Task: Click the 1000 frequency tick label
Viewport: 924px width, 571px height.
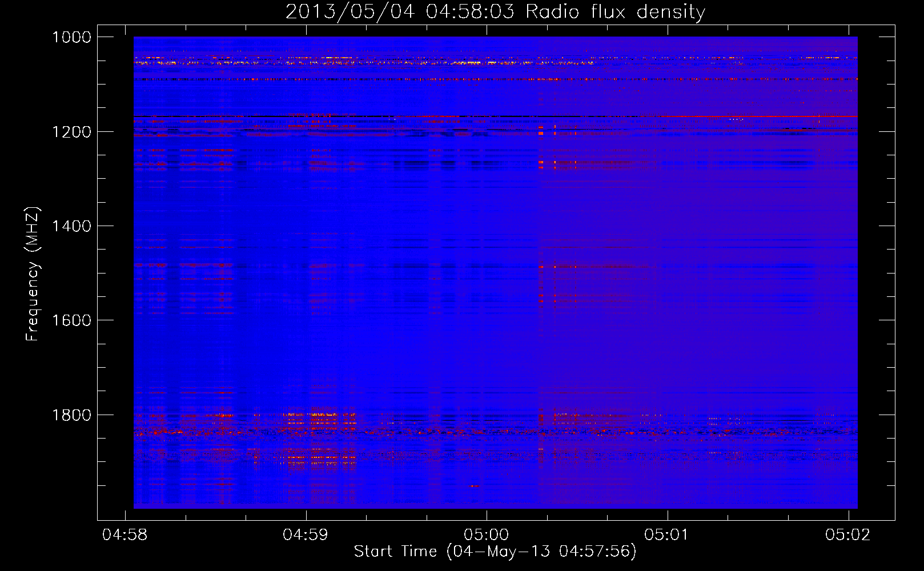Action: point(71,37)
